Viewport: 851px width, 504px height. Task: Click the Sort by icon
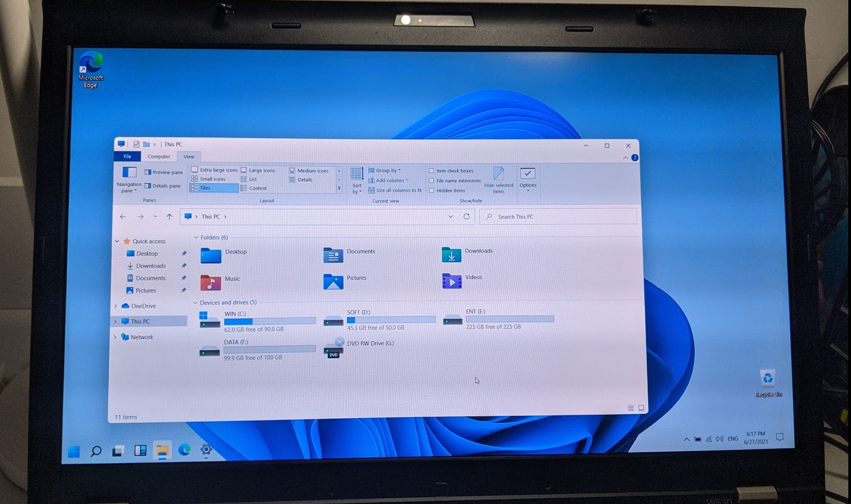click(x=357, y=174)
